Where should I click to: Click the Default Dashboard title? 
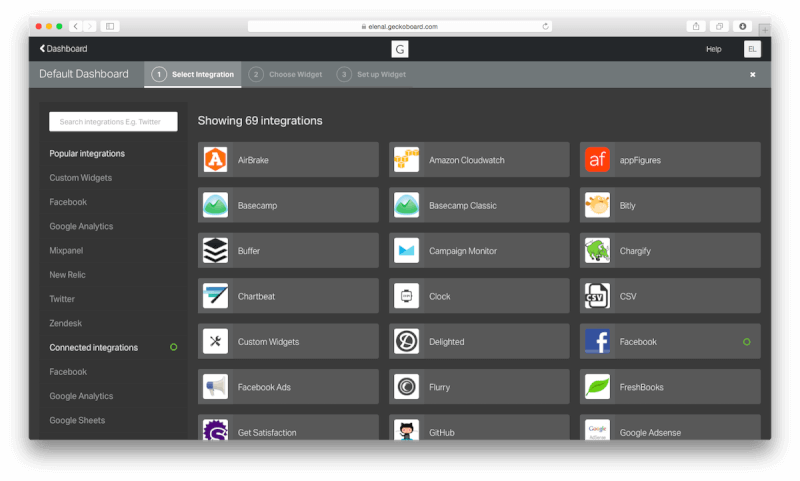pos(84,74)
